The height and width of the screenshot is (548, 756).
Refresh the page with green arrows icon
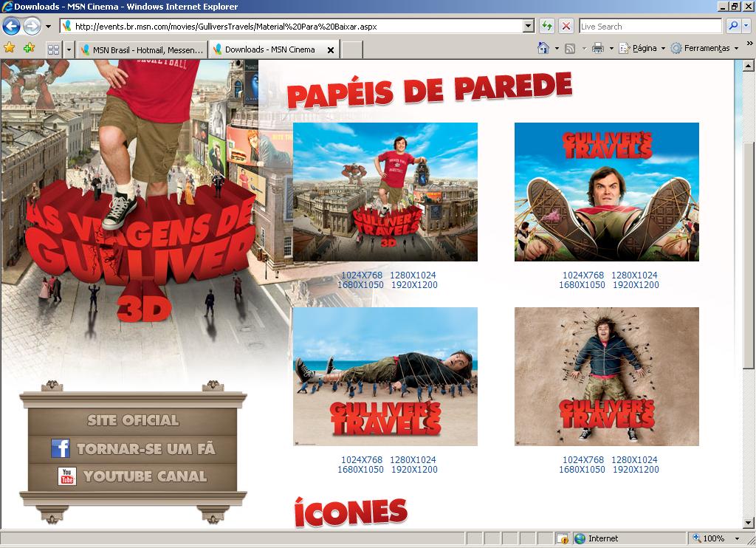[547, 26]
